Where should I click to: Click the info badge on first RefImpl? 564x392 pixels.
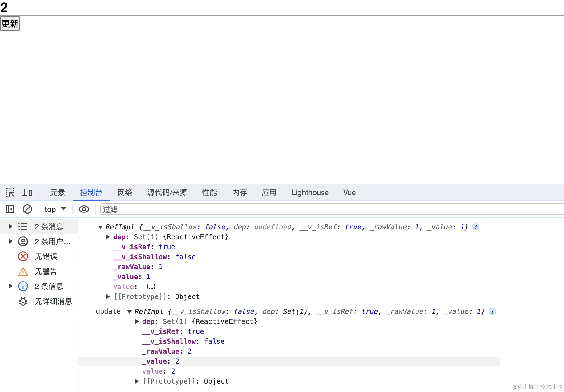click(x=476, y=227)
